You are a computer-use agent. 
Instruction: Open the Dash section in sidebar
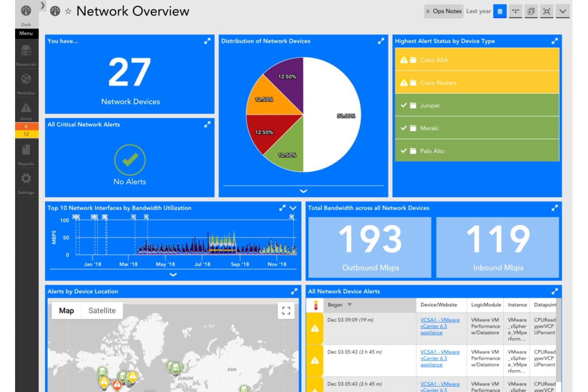tap(26, 14)
